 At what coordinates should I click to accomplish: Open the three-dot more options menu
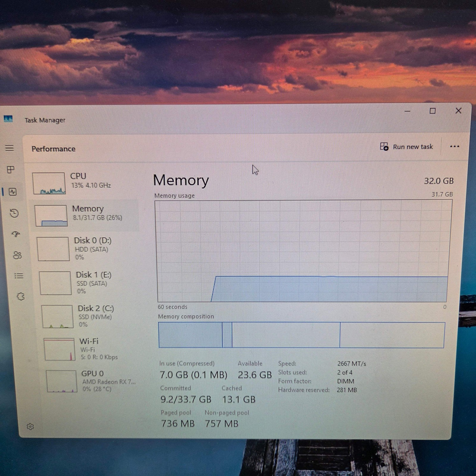pos(455,146)
